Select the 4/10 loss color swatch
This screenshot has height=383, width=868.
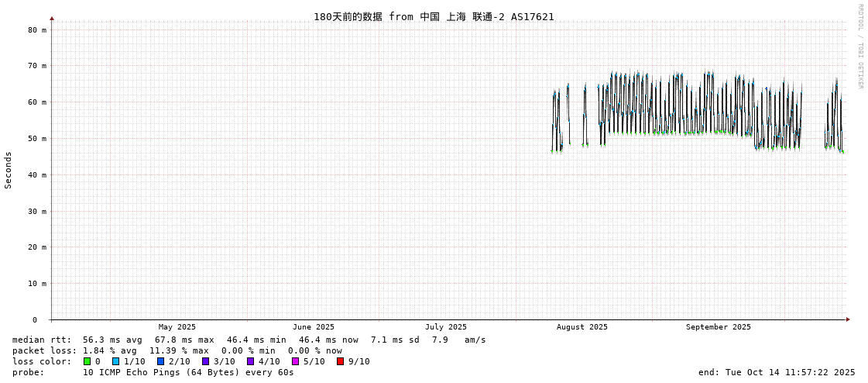pyautogui.click(x=250, y=361)
